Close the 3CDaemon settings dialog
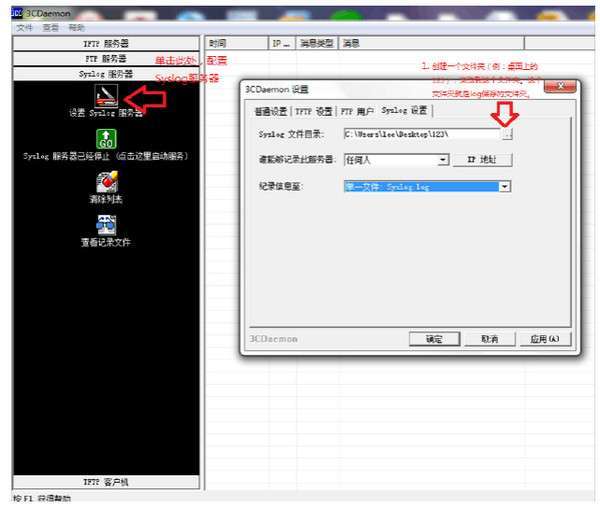The height and width of the screenshot is (508, 600). pos(560,86)
